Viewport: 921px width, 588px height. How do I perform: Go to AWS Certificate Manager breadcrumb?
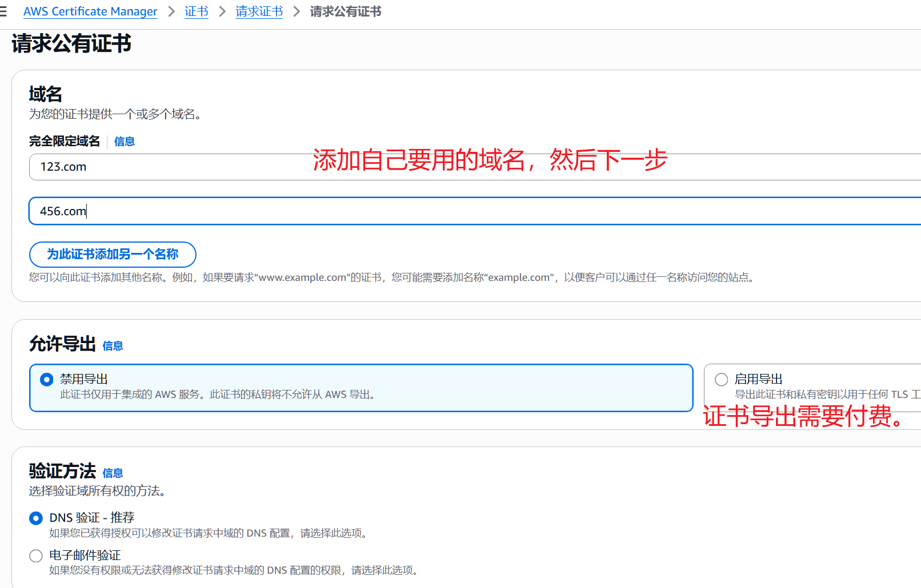coord(90,11)
